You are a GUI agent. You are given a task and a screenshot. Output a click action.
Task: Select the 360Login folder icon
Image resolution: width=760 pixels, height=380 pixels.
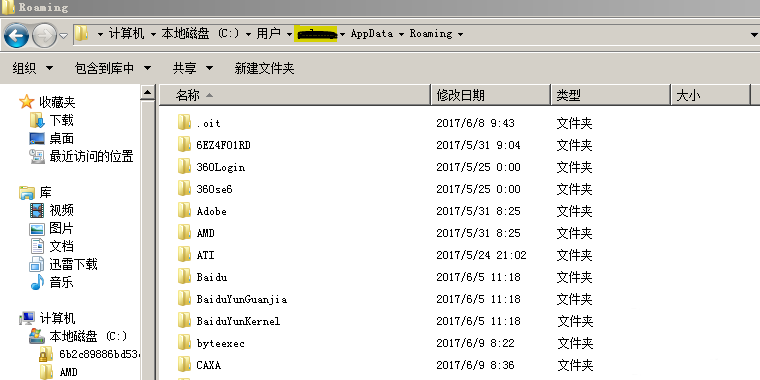pos(184,167)
